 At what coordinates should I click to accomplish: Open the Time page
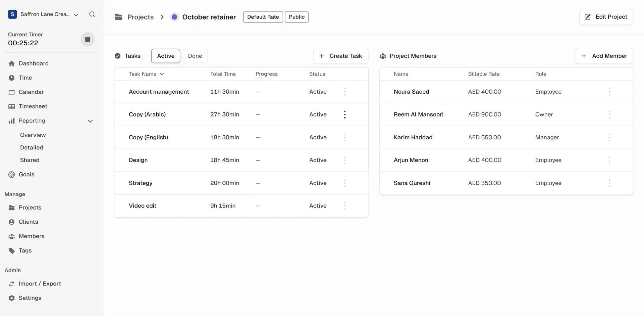pos(25,78)
